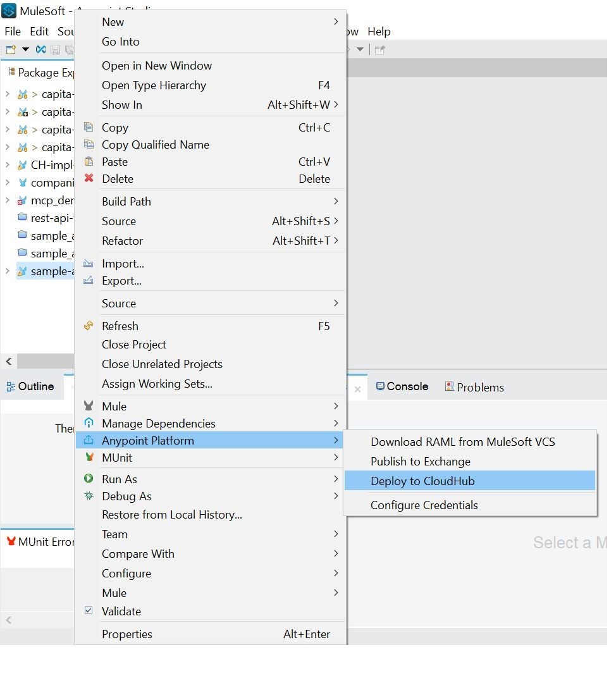
Task: Click the selected sample-a project icon
Action: (22, 271)
